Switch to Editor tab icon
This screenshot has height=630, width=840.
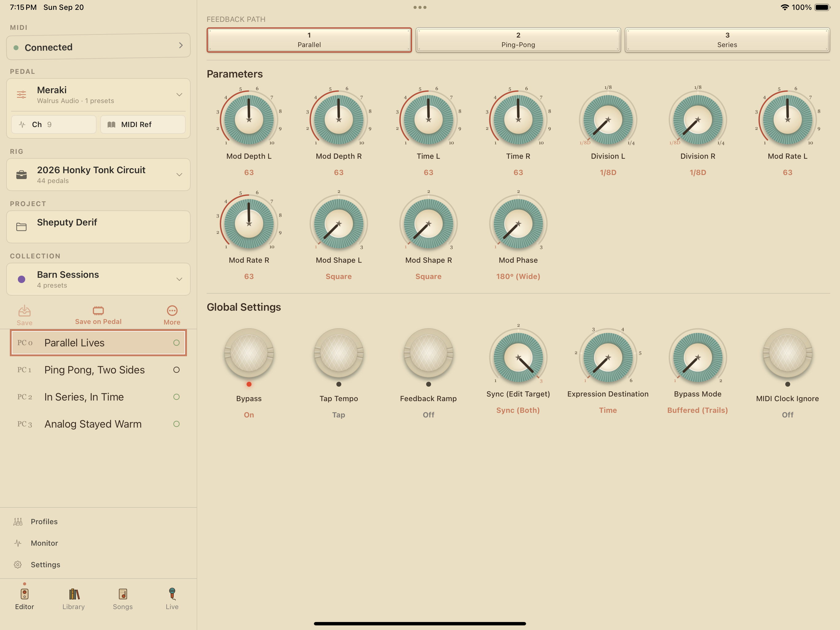click(x=24, y=593)
